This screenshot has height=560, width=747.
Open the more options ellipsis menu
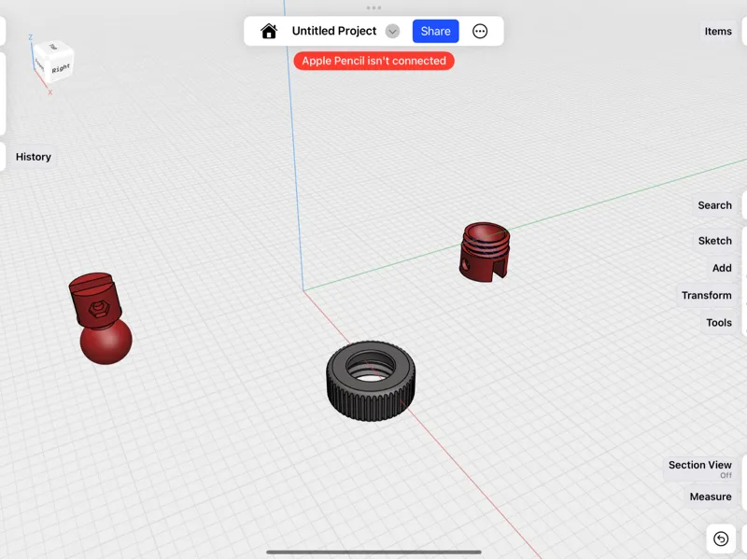[480, 32]
